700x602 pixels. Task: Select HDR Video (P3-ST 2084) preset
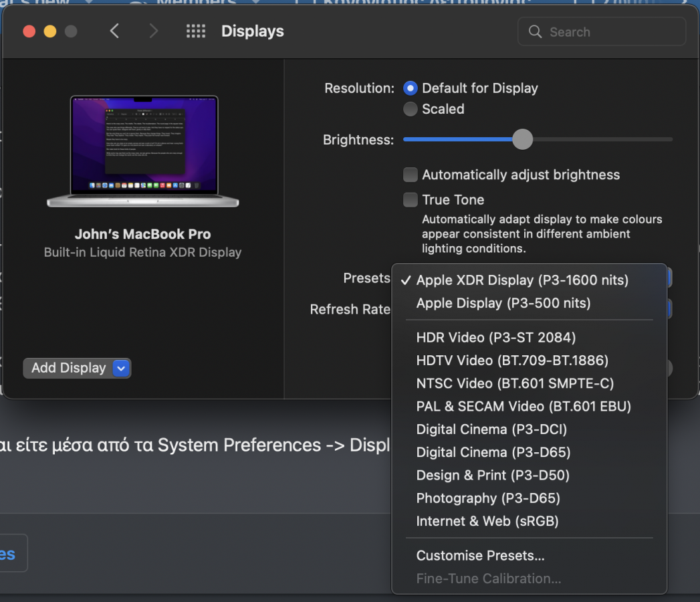[495, 338]
